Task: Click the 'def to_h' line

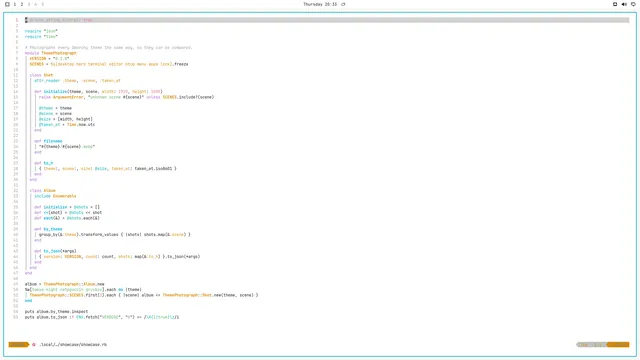Action: pos(44,163)
